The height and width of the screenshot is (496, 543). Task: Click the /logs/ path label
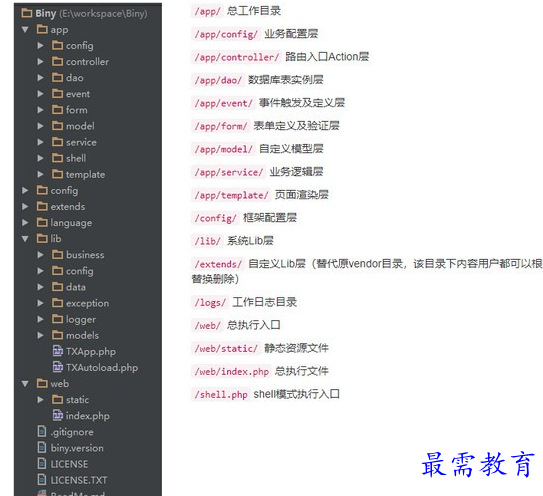pos(210,303)
